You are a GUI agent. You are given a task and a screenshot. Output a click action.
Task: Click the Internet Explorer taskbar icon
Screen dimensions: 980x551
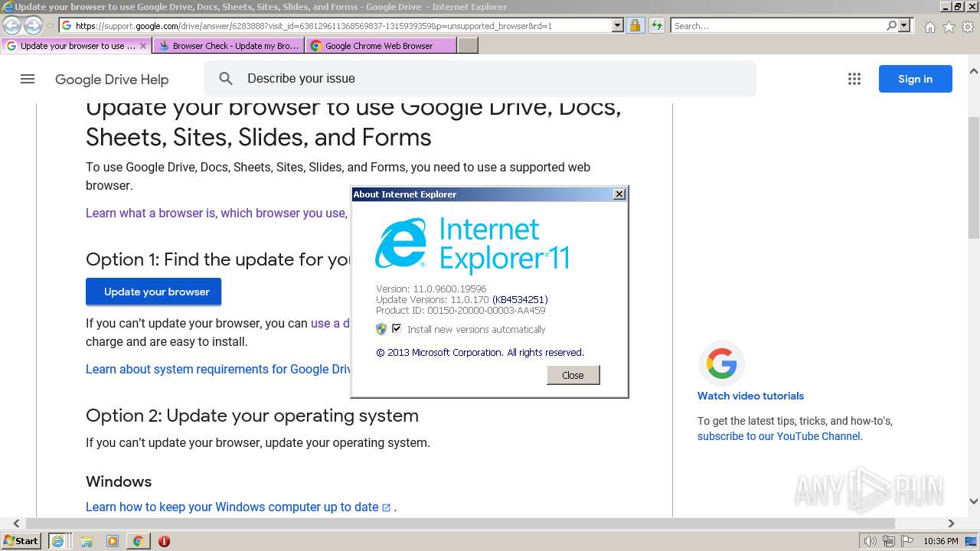click(57, 541)
